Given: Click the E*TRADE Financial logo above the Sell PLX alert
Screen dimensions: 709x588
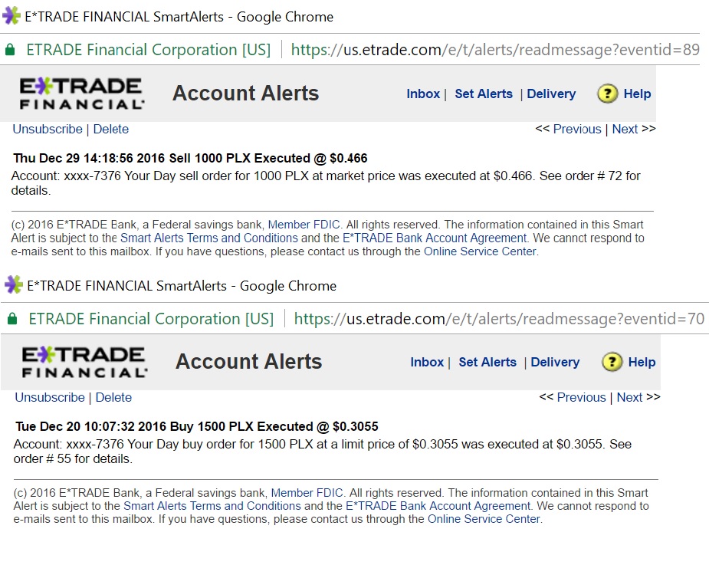Looking at the screenshot, I should tap(81, 93).
